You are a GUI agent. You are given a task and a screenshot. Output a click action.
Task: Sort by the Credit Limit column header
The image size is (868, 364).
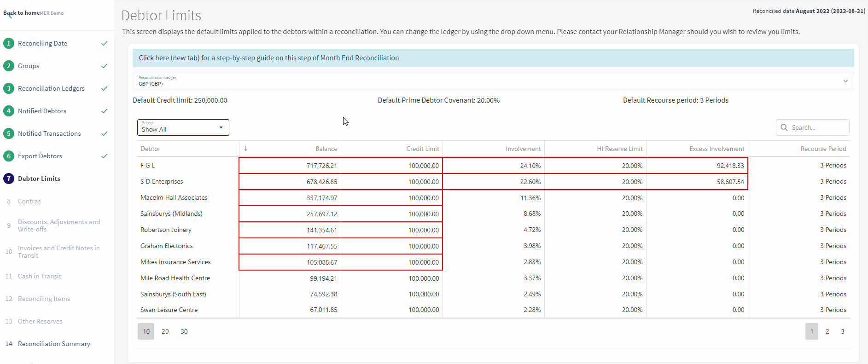422,149
